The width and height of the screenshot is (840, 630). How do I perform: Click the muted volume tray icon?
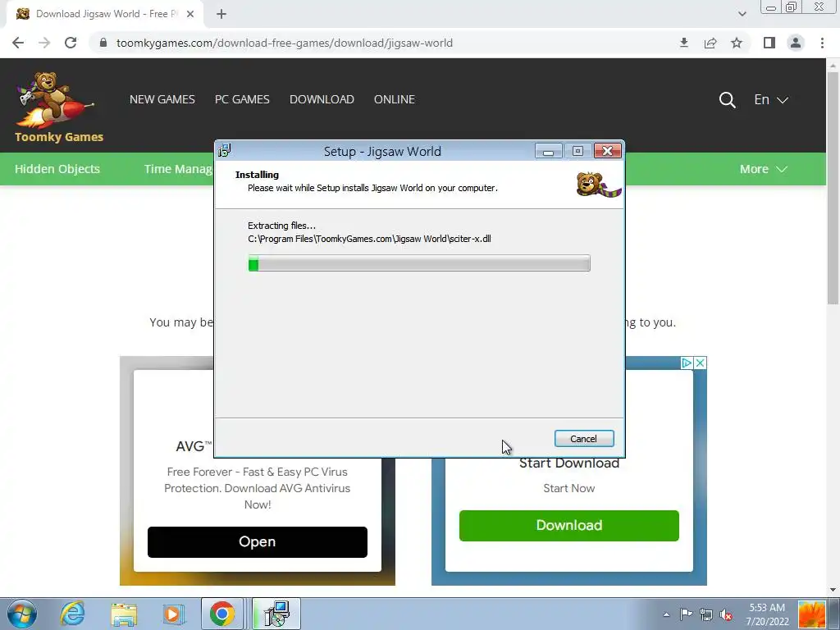726,614
